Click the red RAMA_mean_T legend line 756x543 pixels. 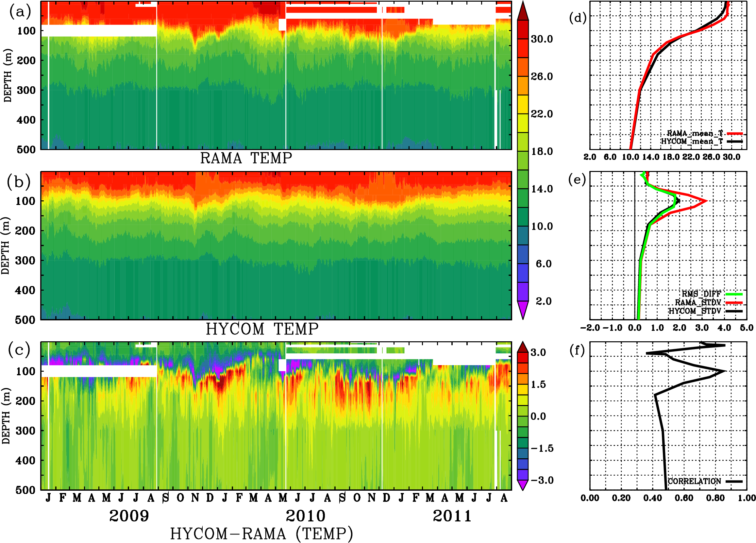point(735,134)
